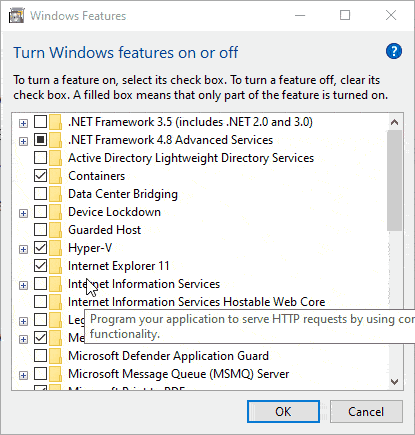415x435 pixels.
Task: Click the Internet Explorer 11 folder icon
Action: 55,266
